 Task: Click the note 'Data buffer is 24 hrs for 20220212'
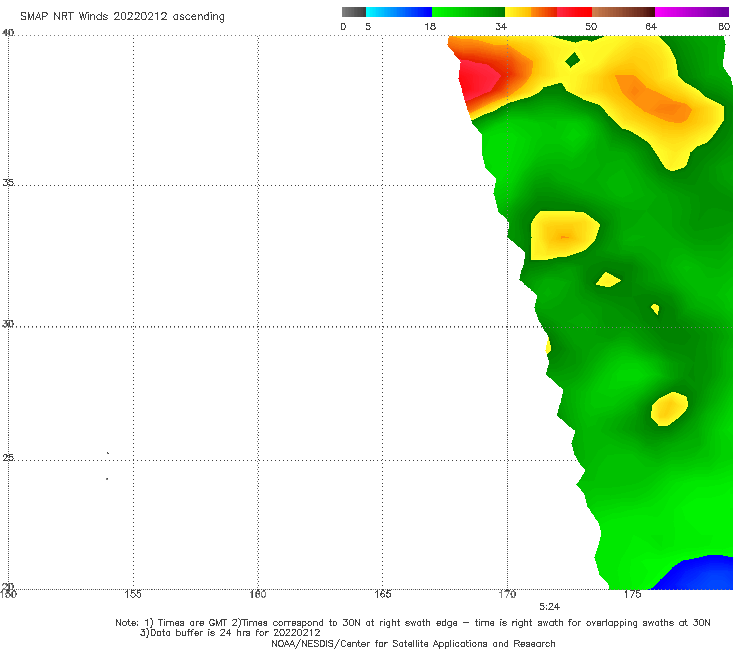tap(230, 633)
